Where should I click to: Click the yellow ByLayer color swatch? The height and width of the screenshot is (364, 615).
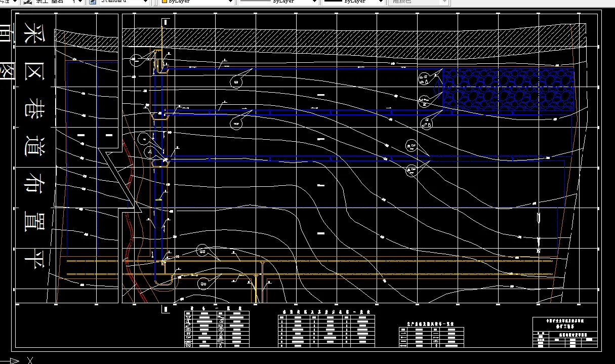click(164, 2)
